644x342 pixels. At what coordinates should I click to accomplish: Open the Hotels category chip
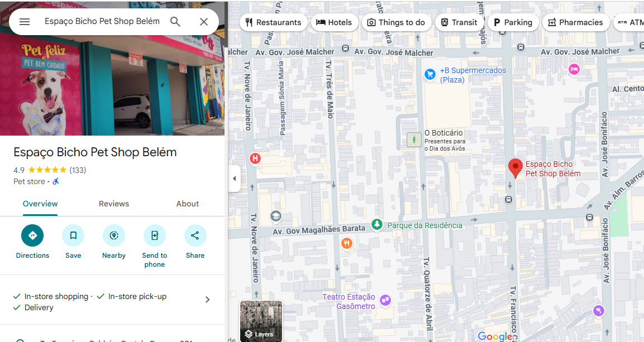pos(335,22)
